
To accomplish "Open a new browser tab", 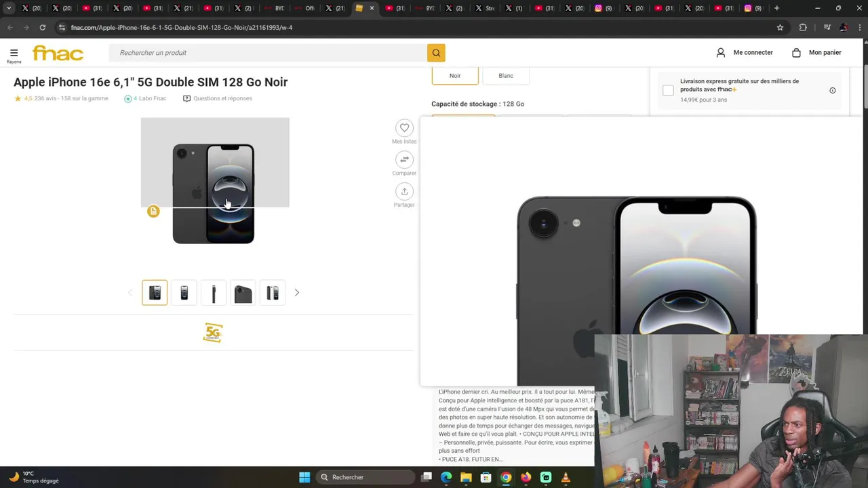I will point(776,8).
